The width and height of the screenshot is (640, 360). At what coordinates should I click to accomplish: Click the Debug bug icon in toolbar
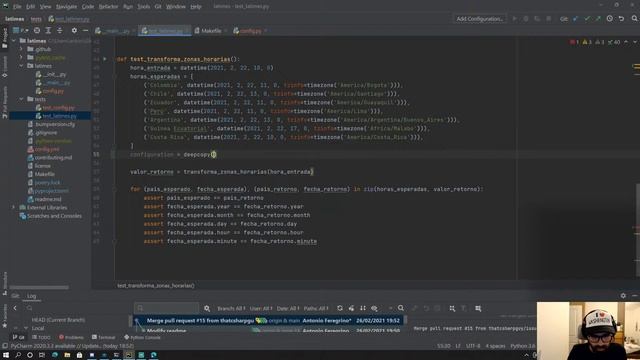click(x=526, y=19)
